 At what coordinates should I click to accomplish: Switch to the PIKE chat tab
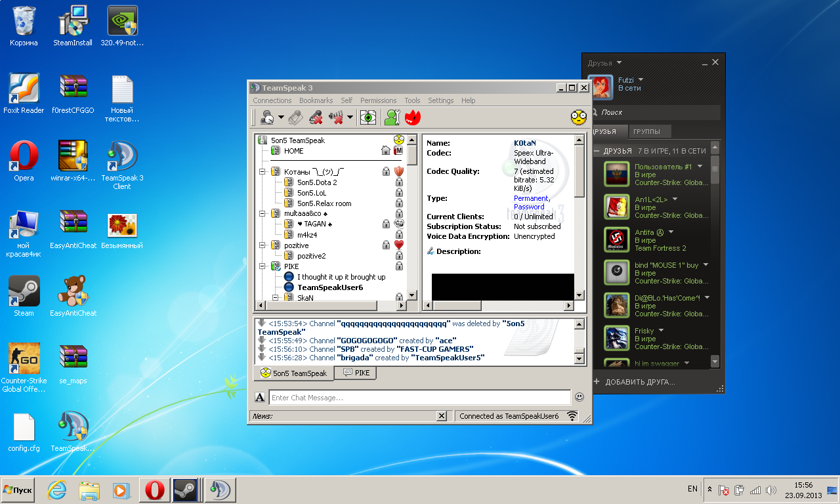pos(355,373)
